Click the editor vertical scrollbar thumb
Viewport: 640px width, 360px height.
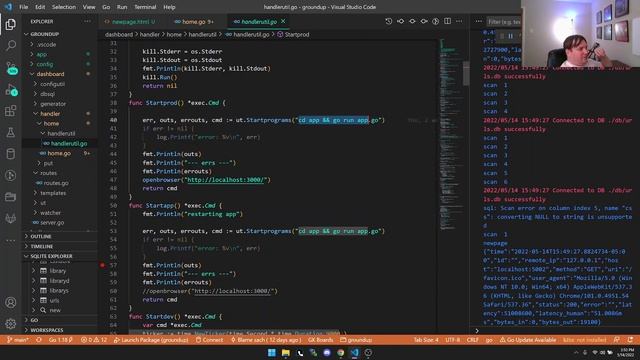coord(466,73)
